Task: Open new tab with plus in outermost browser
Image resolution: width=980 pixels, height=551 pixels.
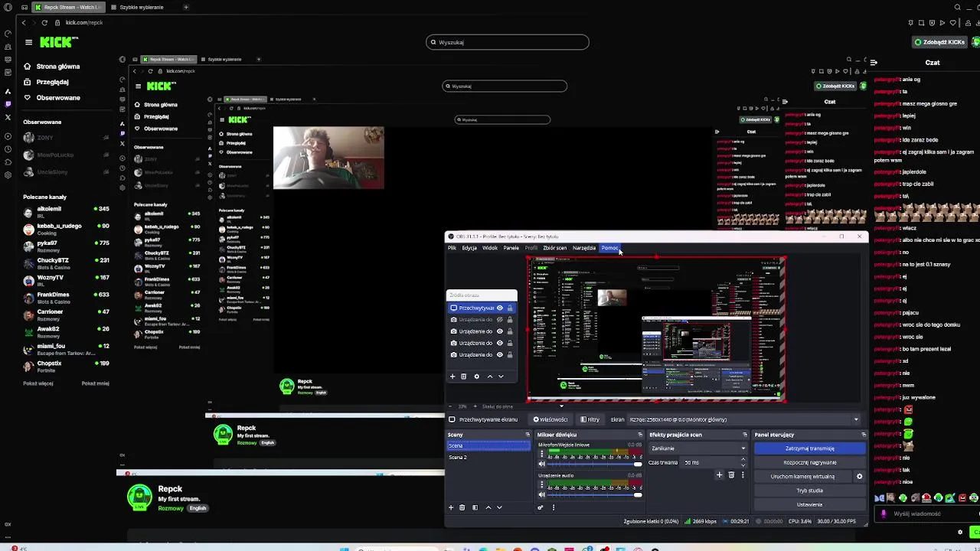Action: 185,7
